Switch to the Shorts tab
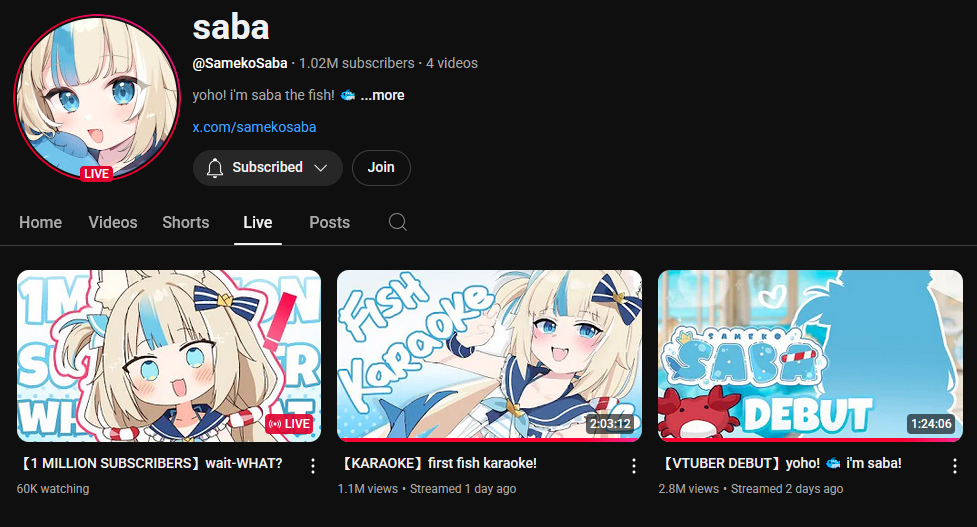Screen dimensions: 977x527 coord(186,222)
